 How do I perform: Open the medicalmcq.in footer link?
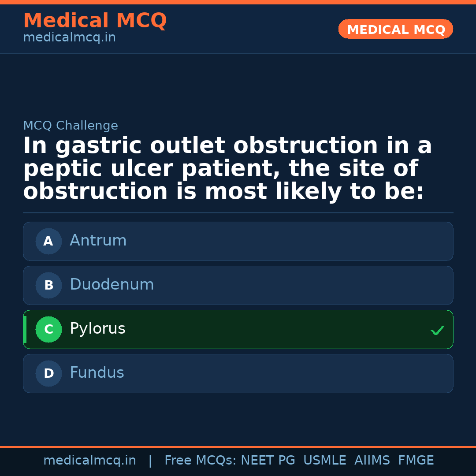point(90,460)
